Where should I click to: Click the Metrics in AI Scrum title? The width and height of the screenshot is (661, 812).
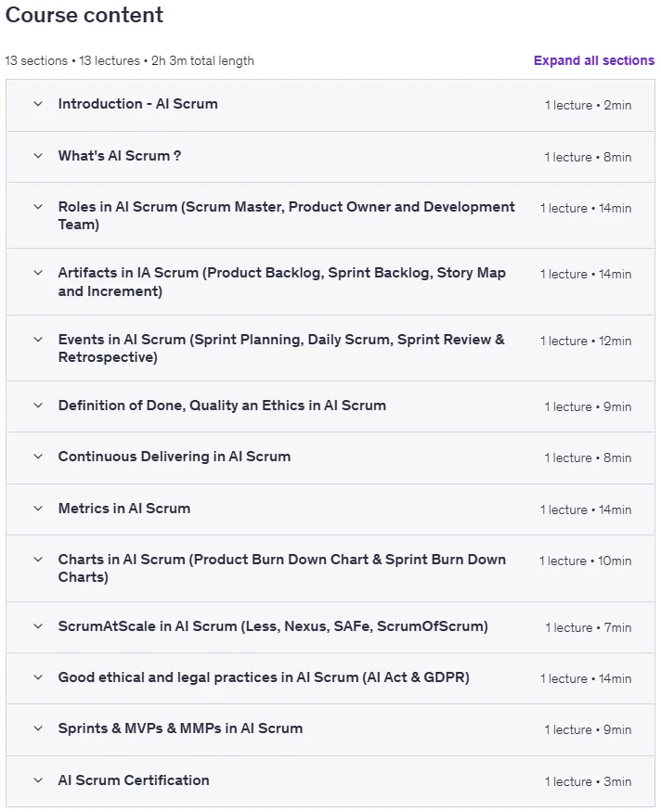(x=124, y=508)
